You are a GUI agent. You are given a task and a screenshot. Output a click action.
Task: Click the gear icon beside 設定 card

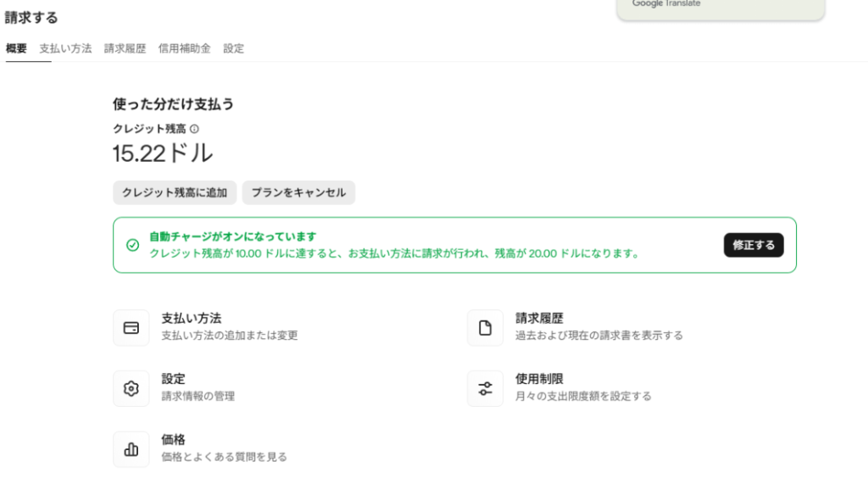(x=131, y=388)
